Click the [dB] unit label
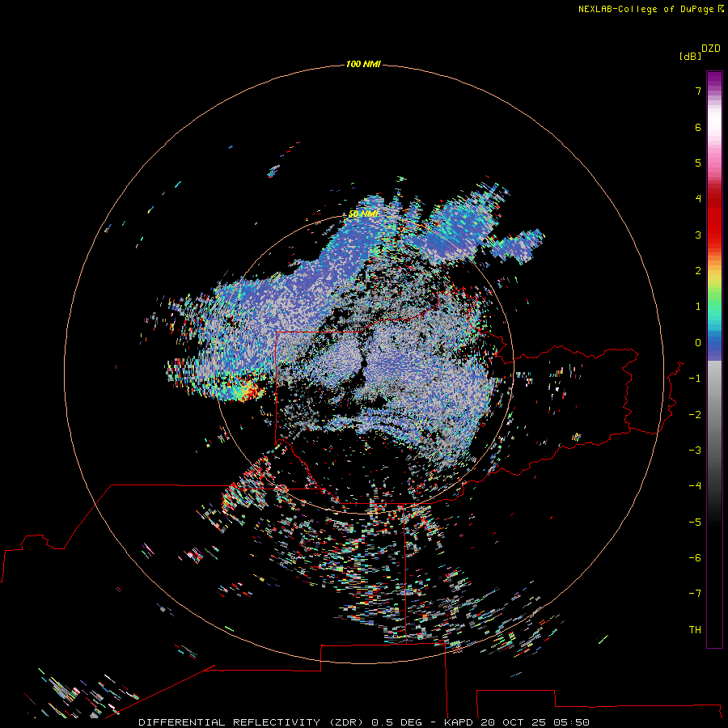Image resolution: width=728 pixels, height=728 pixels. 690,56
